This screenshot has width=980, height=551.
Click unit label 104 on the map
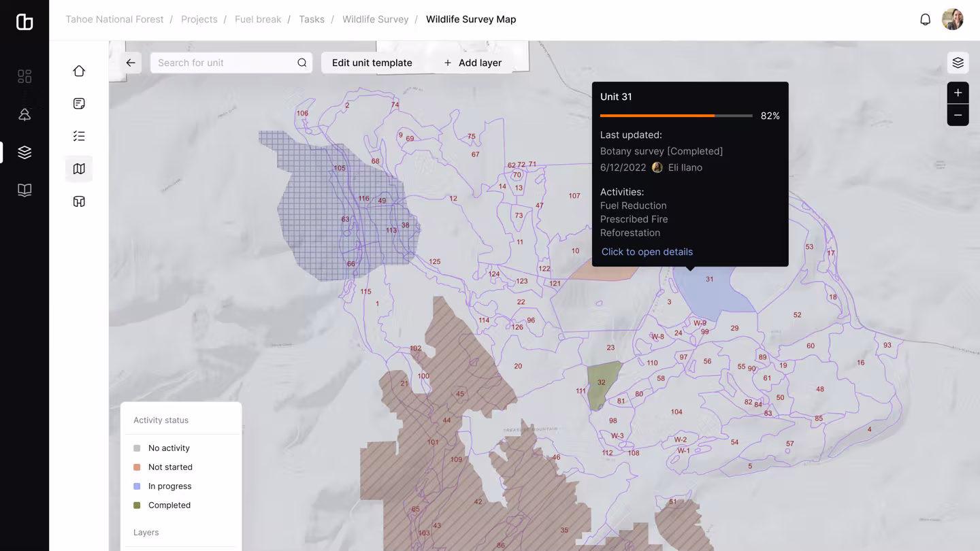point(676,412)
